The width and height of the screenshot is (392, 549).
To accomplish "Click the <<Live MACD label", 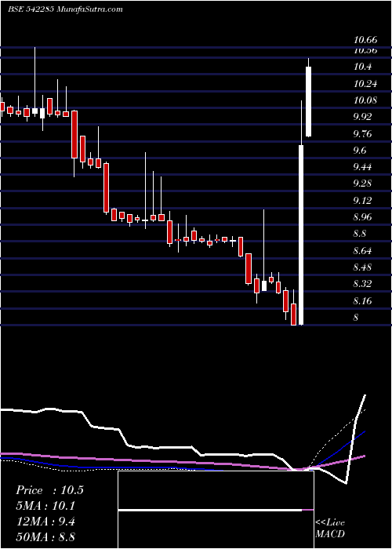I will (330, 529).
